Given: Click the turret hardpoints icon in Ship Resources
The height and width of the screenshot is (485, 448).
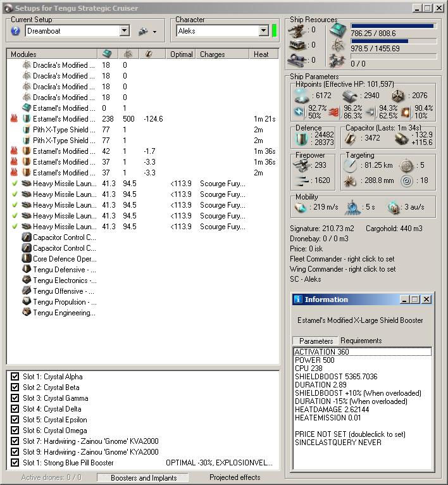Looking at the screenshot, I should pos(297,30).
